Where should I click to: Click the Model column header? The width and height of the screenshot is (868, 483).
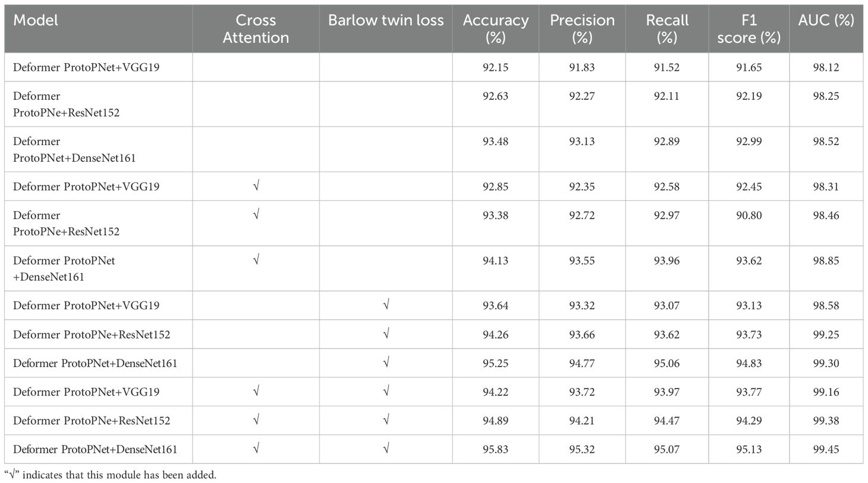[36, 20]
